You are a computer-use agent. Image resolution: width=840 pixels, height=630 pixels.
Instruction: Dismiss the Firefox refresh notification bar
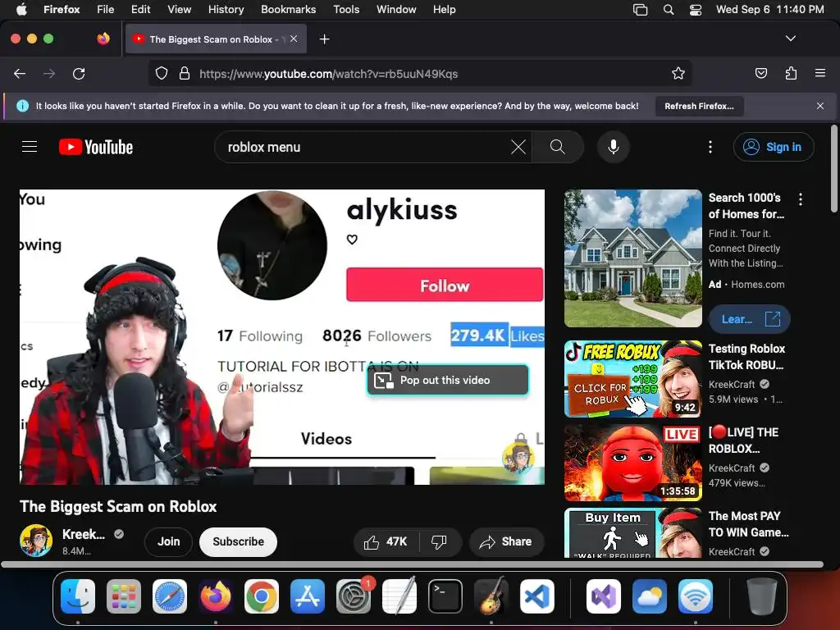820,106
